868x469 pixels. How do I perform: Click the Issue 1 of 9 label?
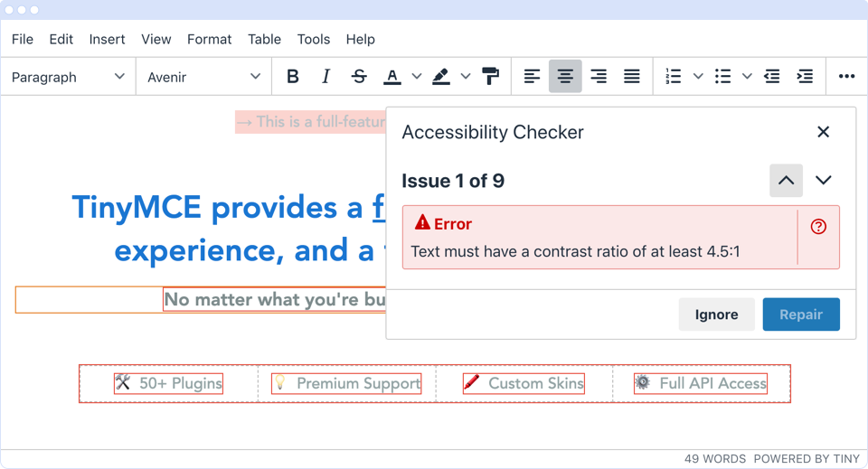pos(453,181)
